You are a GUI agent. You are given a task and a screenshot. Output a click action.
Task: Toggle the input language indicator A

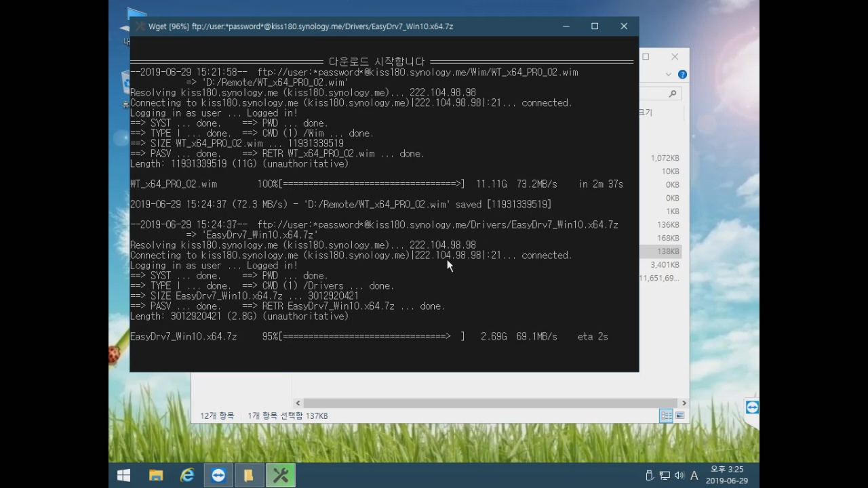[x=694, y=476]
